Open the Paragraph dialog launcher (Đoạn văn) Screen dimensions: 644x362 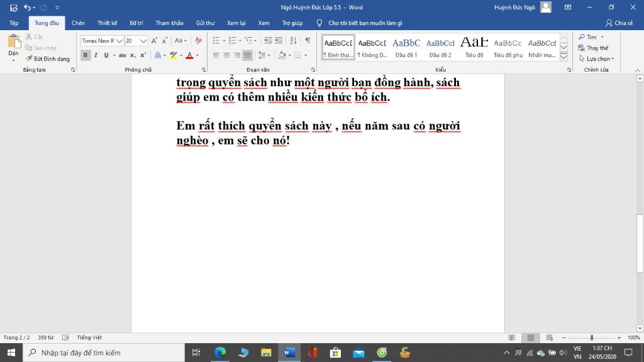point(313,70)
